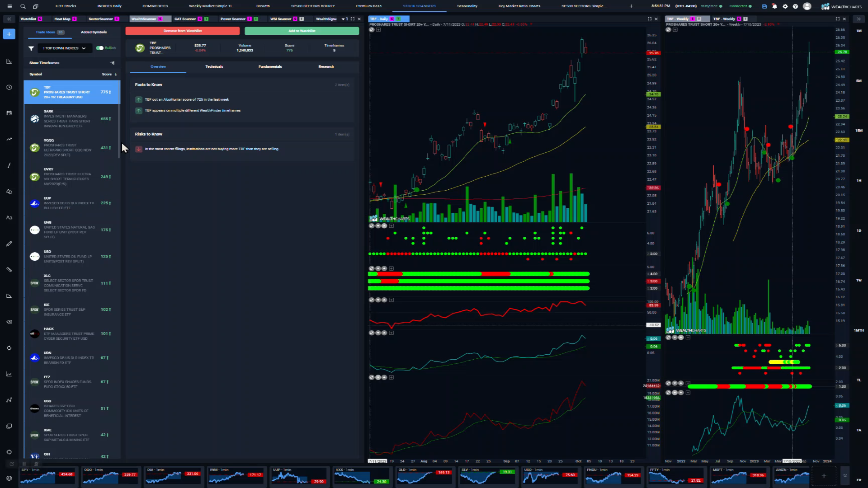Expand the bottom mini-chart strip chevron

[x=845, y=476]
